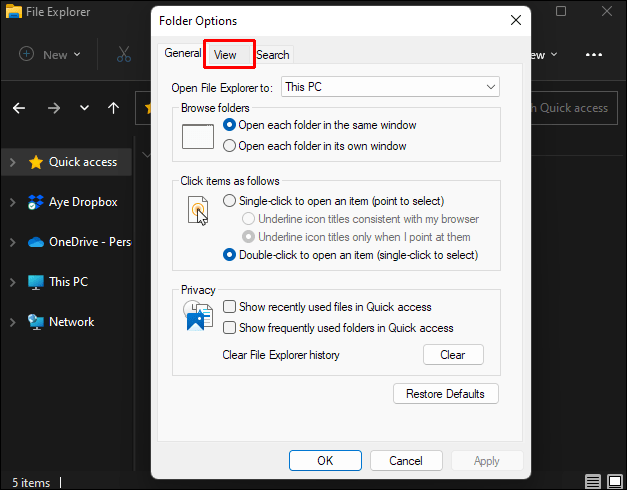627x490 pixels.
Task: Expand the Quick access tree node
Action: (x=12, y=162)
